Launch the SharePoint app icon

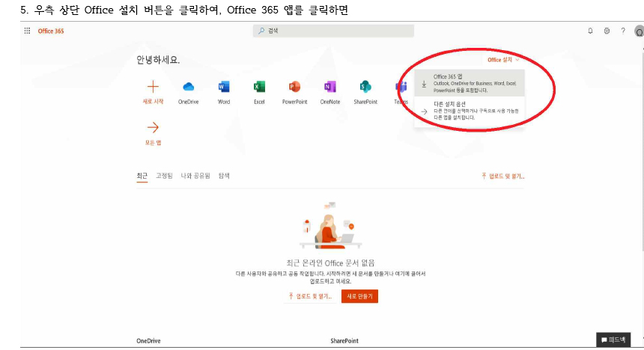click(x=365, y=87)
